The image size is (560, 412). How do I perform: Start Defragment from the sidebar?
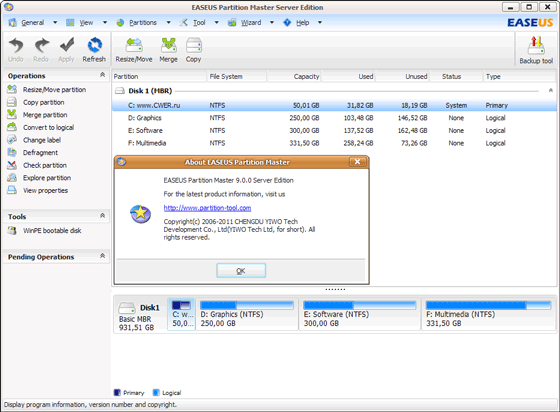[40, 153]
